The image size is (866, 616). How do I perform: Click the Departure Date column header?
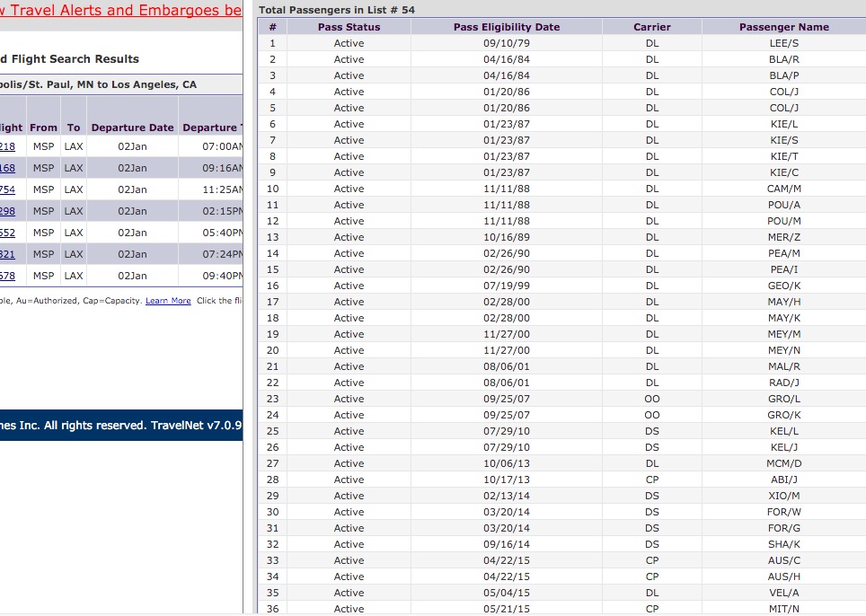pos(132,128)
